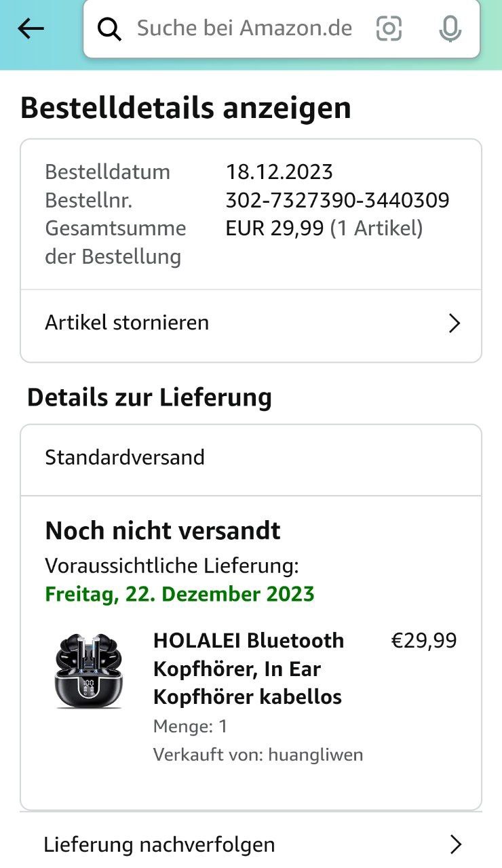Image resolution: width=502 pixels, height=868 pixels.
Task: Tap the order date 18.12.2023
Action: pos(279,172)
